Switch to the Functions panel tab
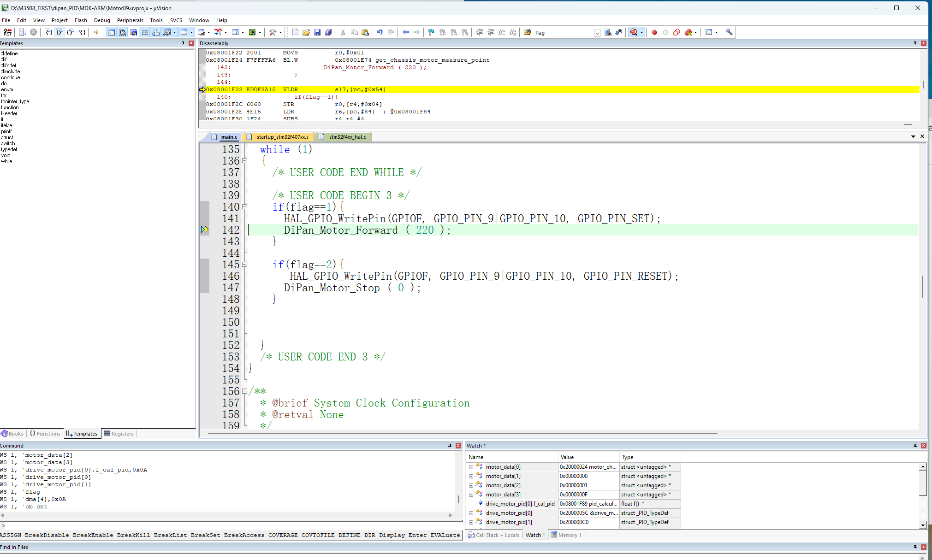The height and width of the screenshot is (560, 932). [45, 434]
